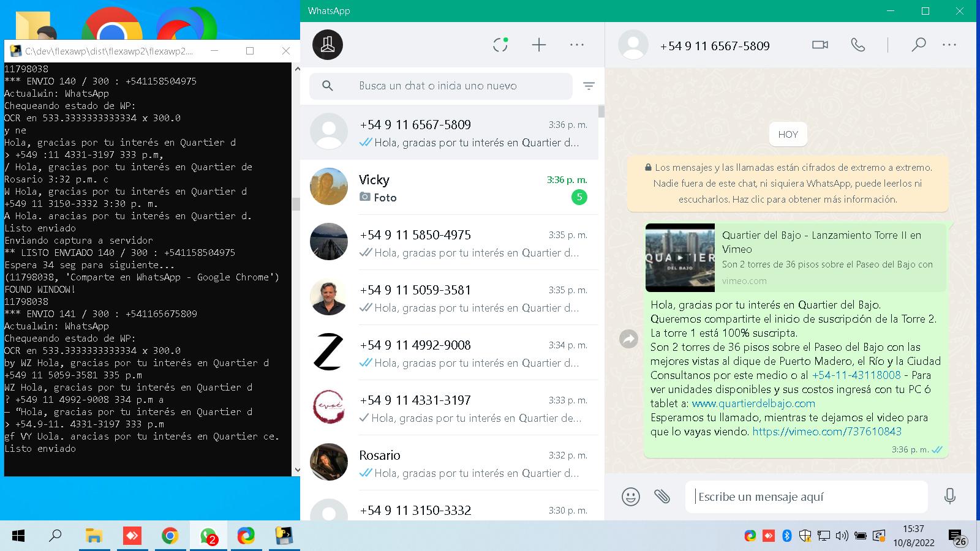
Task: Open chat with +54 9 11 5850-4975
Action: pyautogui.click(x=449, y=242)
